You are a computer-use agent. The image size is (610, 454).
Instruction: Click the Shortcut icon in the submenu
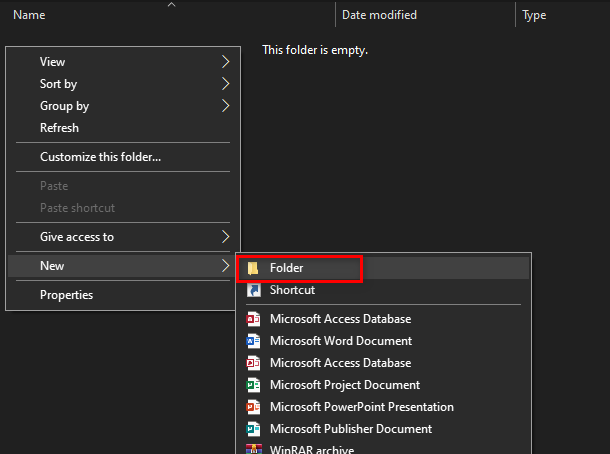pos(253,290)
